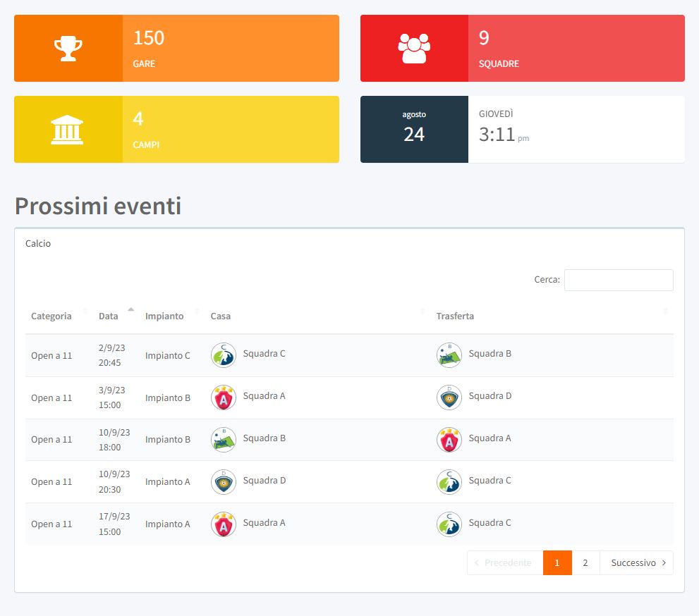Click Squadra B logo in first row Trasferta
The width and height of the screenshot is (699, 616).
[449, 355]
